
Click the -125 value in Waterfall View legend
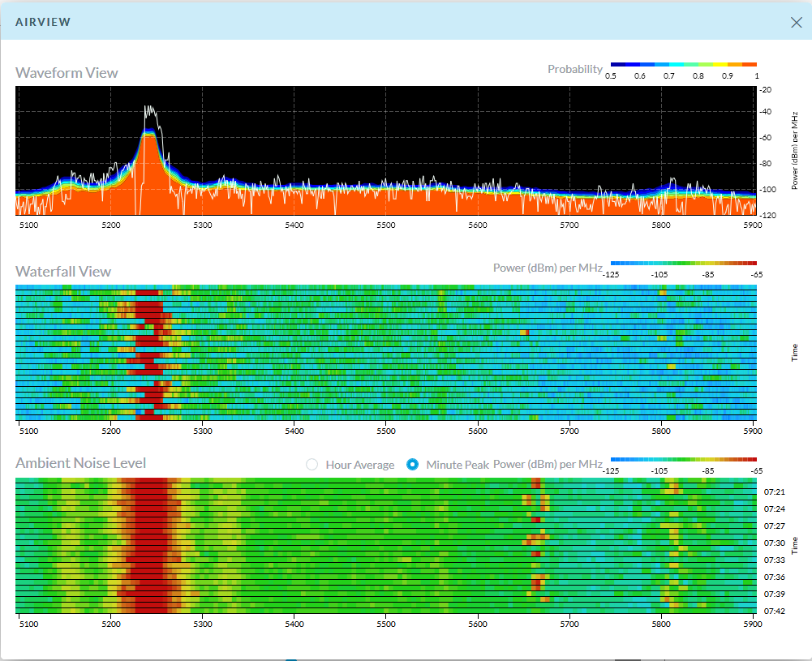click(611, 275)
